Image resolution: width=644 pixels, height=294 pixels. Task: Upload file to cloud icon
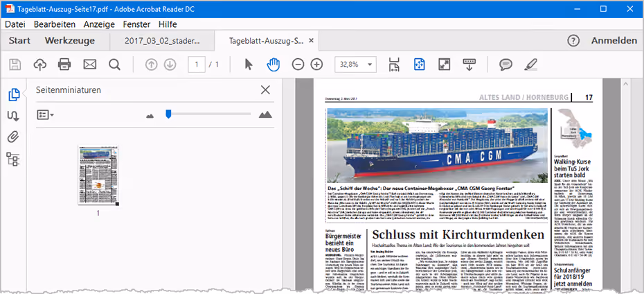[40, 64]
